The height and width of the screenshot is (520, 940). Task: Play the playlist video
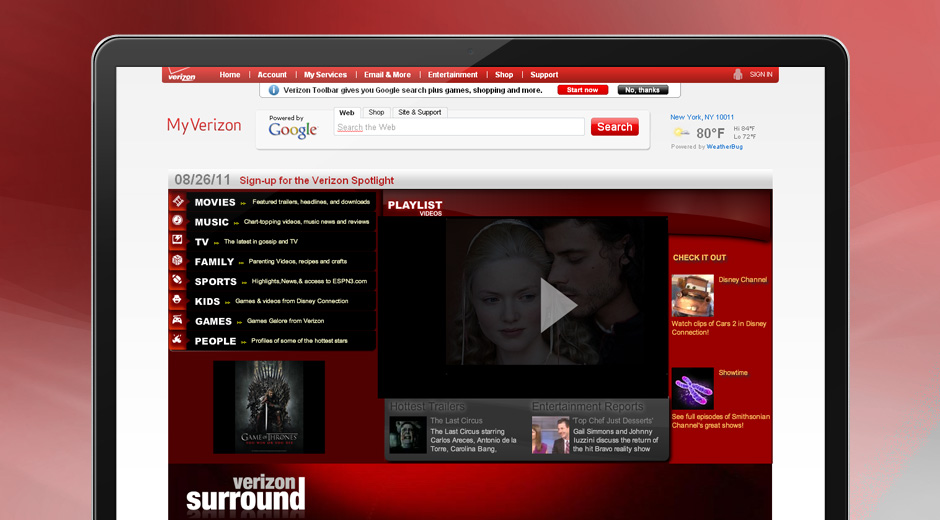[x=558, y=305]
